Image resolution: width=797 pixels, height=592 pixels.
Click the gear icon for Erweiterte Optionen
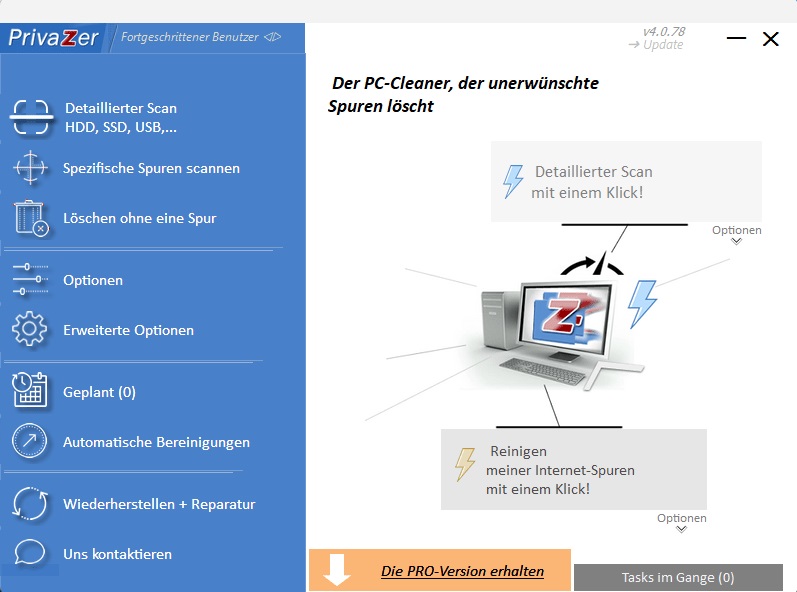pos(30,330)
